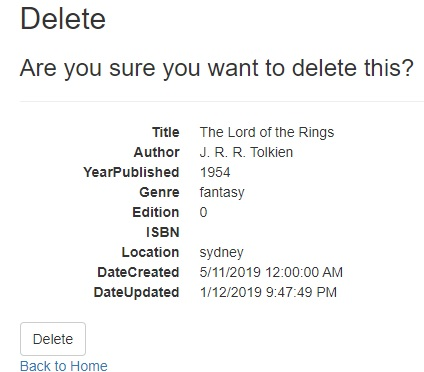Select the Location field label
The height and width of the screenshot is (372, 424).
pyautogui.click(x=150, y=252)
